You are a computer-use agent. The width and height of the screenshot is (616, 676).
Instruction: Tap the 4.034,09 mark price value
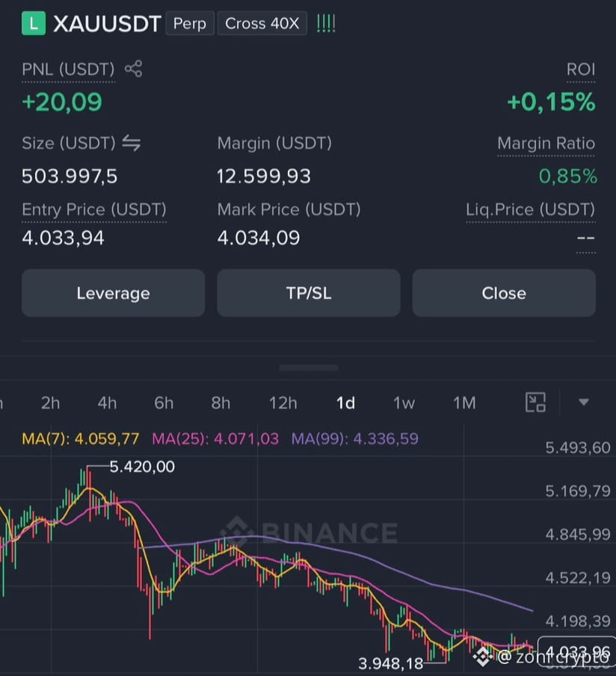(258, 238)
